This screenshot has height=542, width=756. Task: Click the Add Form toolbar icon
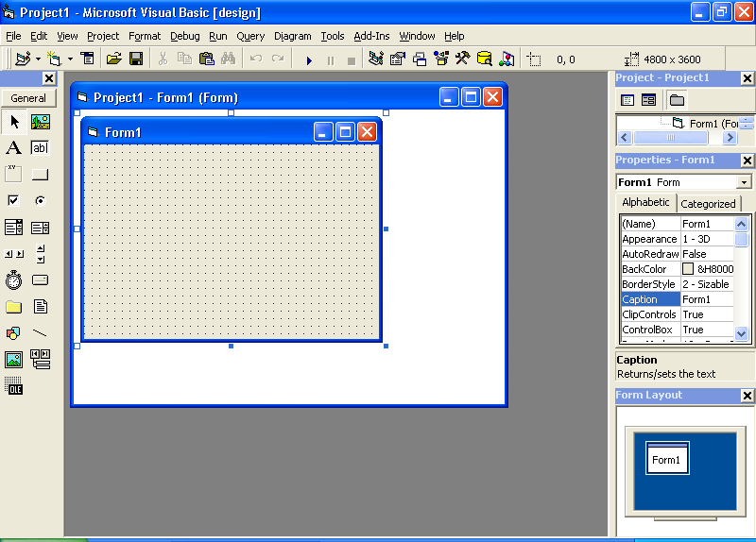click(55, 59)
